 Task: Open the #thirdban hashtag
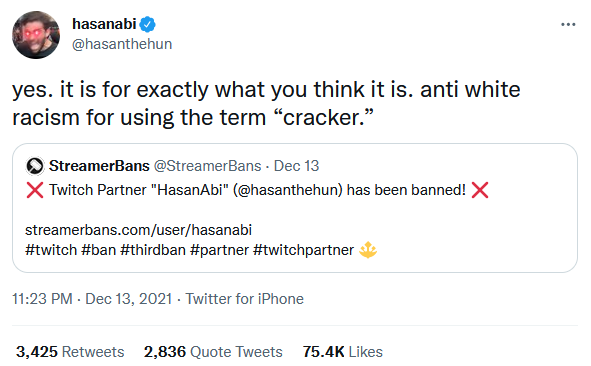tap(153, 250)
